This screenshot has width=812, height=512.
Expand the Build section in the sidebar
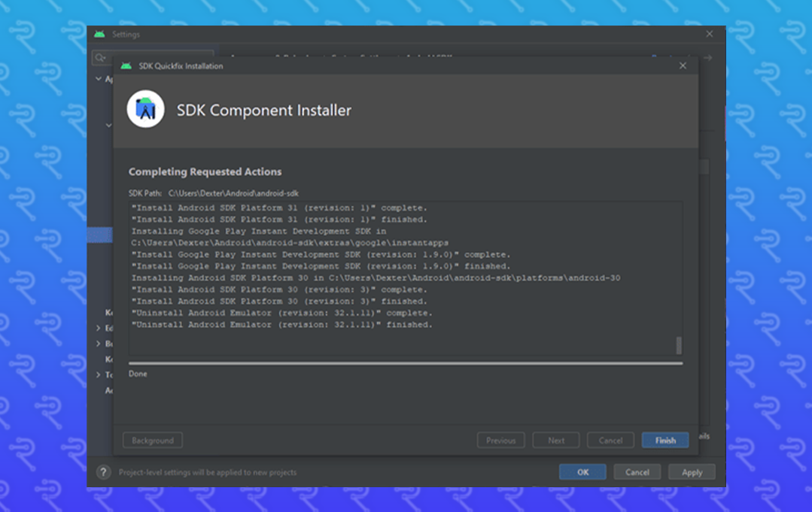pos(99,344)
